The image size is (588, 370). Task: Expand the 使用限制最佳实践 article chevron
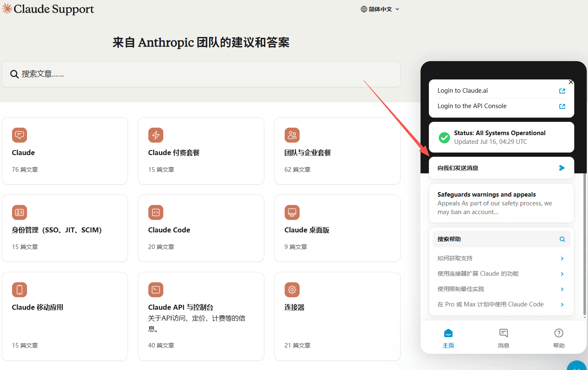pos(562,289)
